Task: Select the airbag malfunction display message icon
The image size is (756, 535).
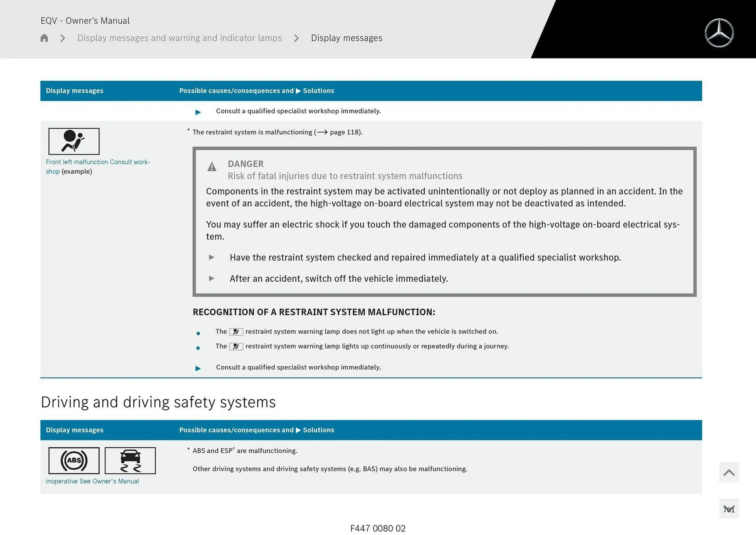Action: (x=74, y=141)
